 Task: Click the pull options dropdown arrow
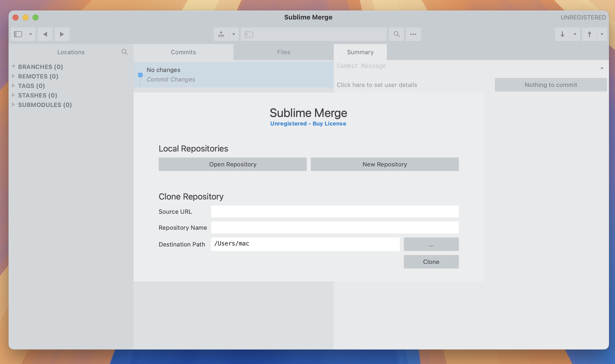[x=575, y=34]
